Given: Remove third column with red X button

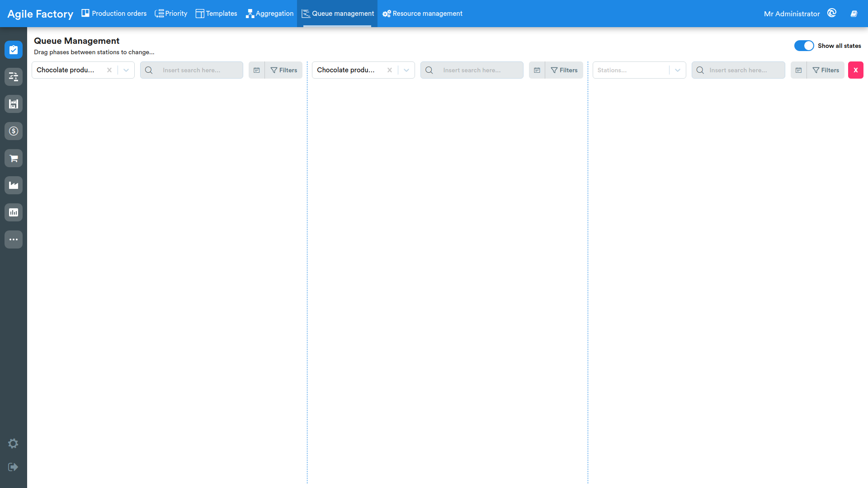Looking at the screenshot, I should 855,70.
